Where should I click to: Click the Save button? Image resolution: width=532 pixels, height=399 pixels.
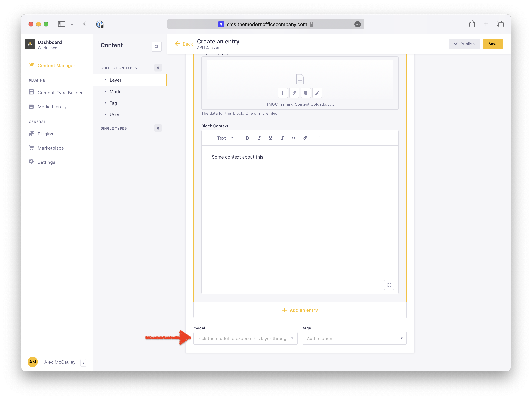493,44
